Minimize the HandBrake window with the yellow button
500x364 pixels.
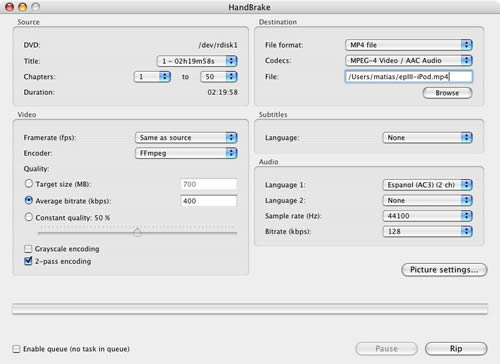click(23, 7)
